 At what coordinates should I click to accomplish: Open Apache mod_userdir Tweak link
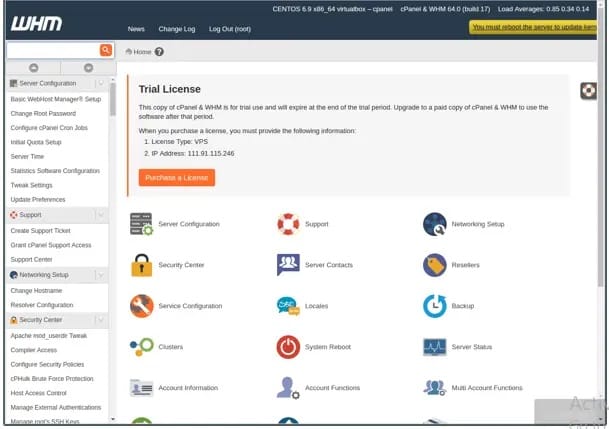(x=49, y=335)
